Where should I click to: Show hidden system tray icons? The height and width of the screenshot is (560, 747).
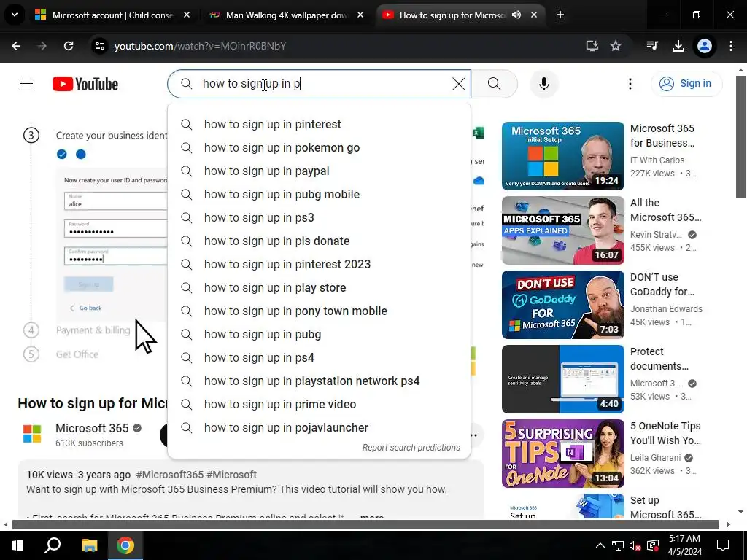click(600, 545)
